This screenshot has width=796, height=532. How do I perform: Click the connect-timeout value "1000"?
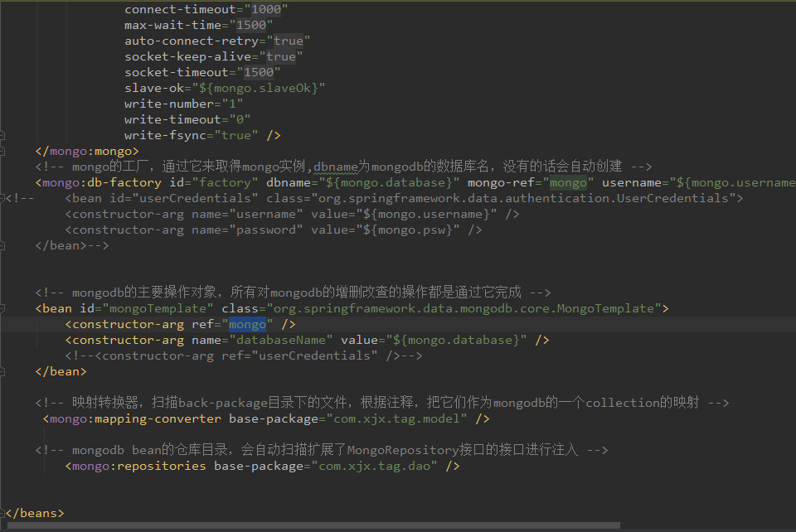[266, 10]
